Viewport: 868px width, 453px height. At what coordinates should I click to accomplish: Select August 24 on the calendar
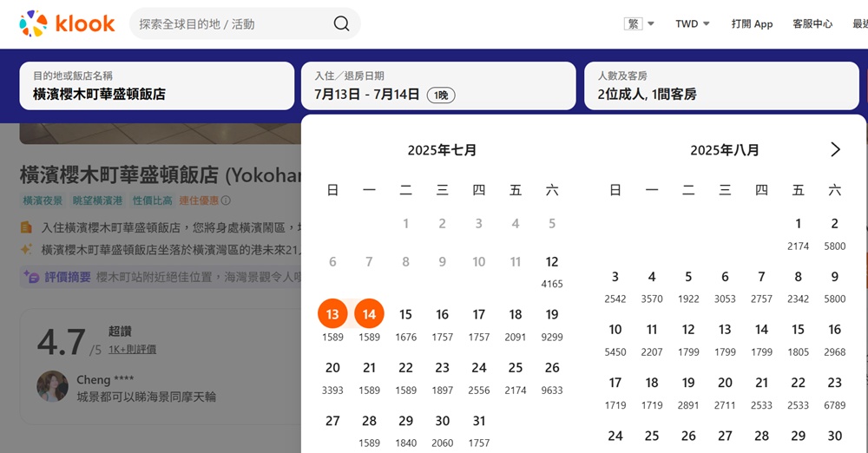tap(615, 436)
